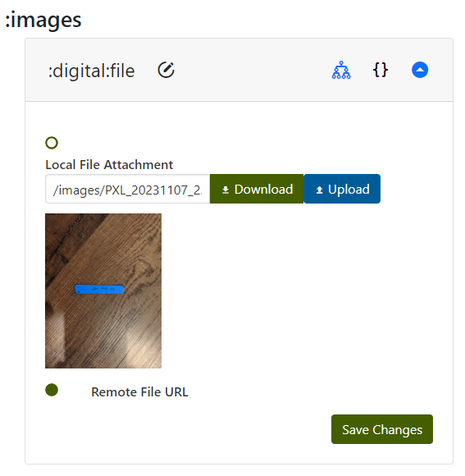Click the Local File Attachment label
This screenshot has width=465, height=476.
pyautogui.click(x=109, y=165)
